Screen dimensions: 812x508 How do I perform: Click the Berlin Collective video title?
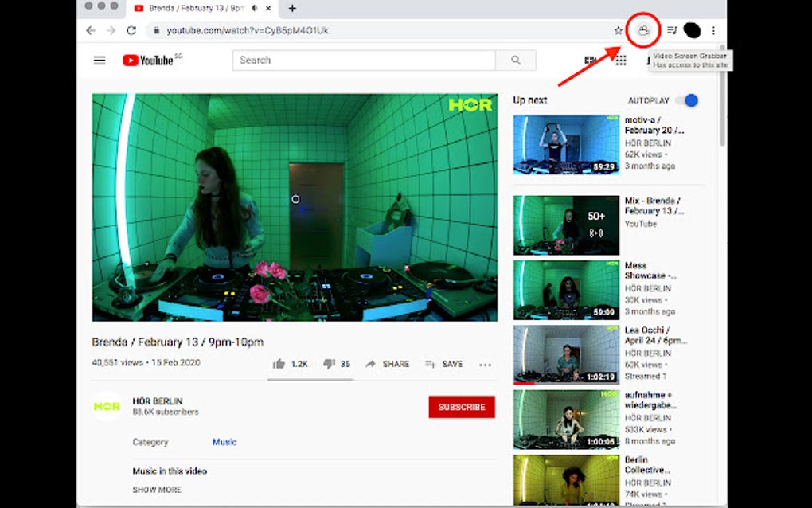[x=647, y=464]
